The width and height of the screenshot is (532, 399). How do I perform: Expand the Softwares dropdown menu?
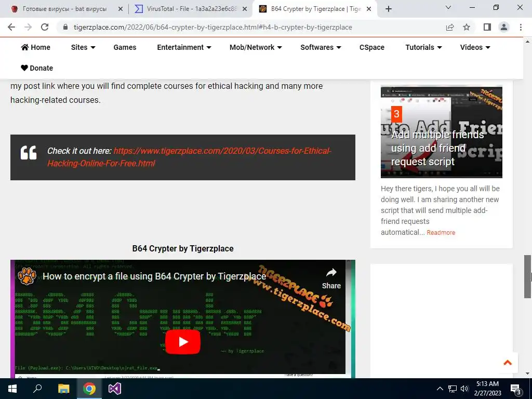[x=321, y=47]
